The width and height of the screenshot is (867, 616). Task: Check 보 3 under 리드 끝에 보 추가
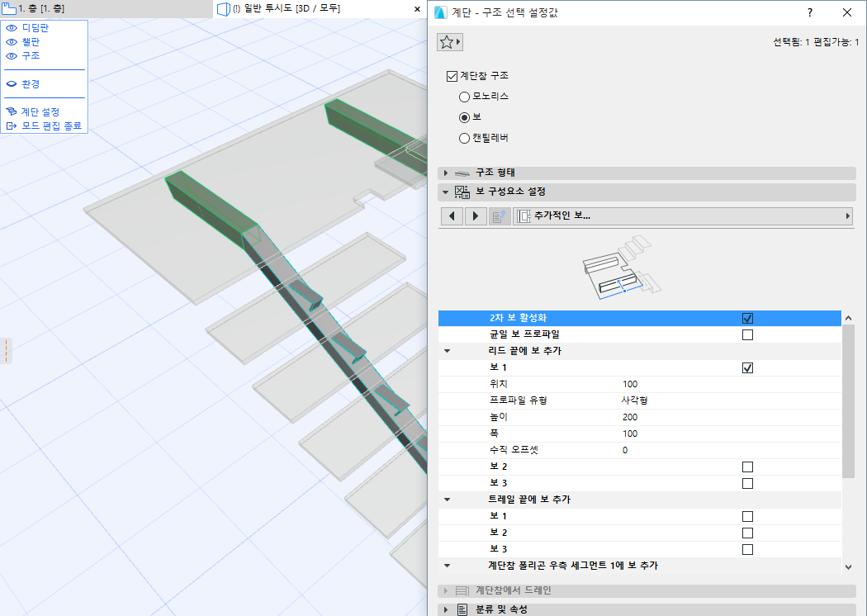point(747,483)
